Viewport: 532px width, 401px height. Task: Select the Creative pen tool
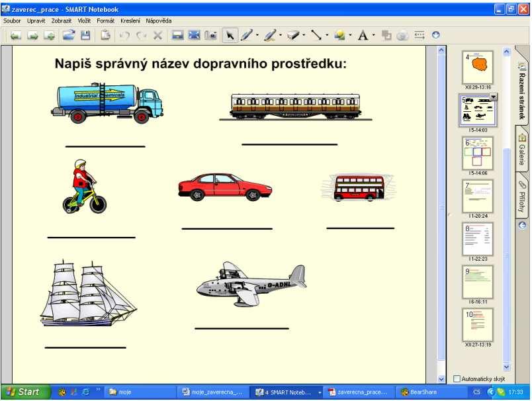(270, 35)
